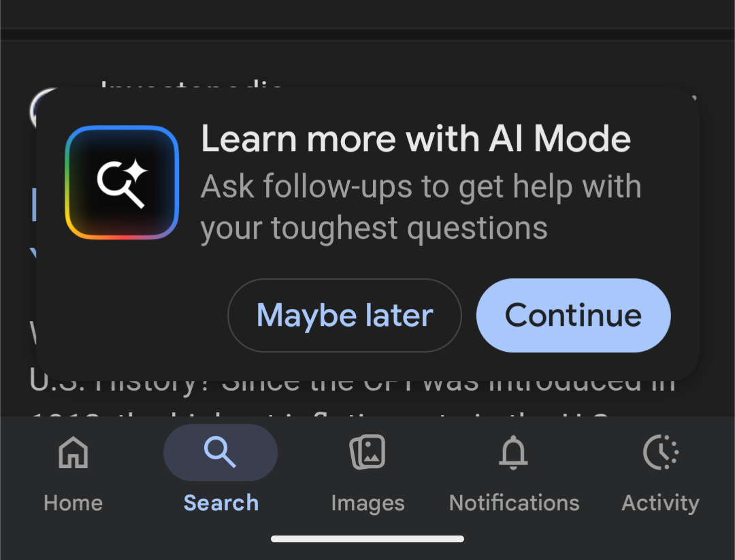Tap the Images gallery icon
Viewport: 735px width, 560px height.
[367, 452]
